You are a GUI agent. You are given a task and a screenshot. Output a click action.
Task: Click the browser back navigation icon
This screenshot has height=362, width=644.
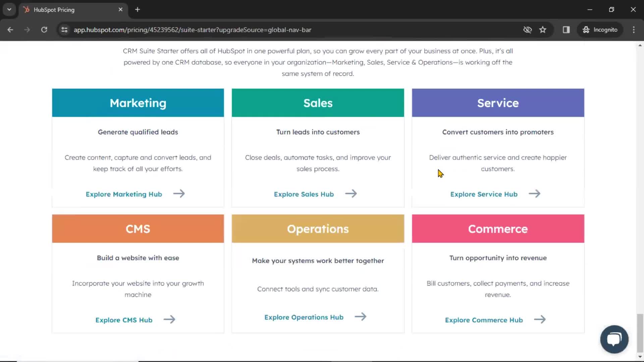10,29
